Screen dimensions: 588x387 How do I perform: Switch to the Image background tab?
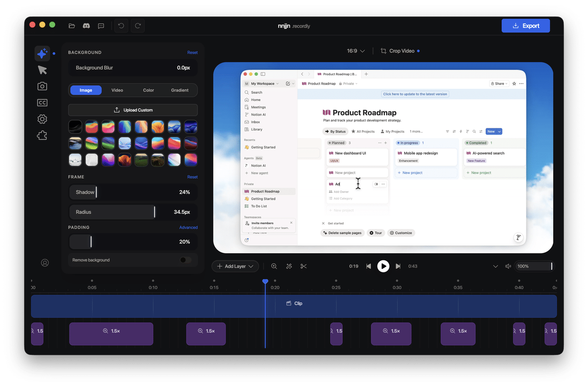pyautogui.click(x=86, y=90)
